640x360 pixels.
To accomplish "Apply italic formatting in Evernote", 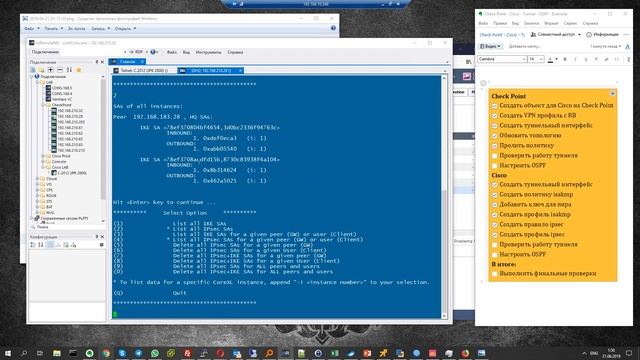I will coord(575,59).
